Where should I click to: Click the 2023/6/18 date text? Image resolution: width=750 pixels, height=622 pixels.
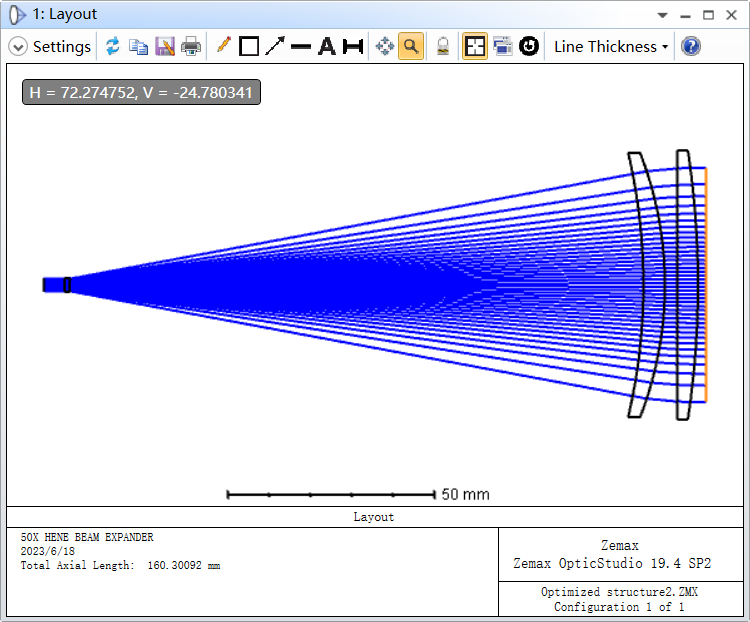47,551
